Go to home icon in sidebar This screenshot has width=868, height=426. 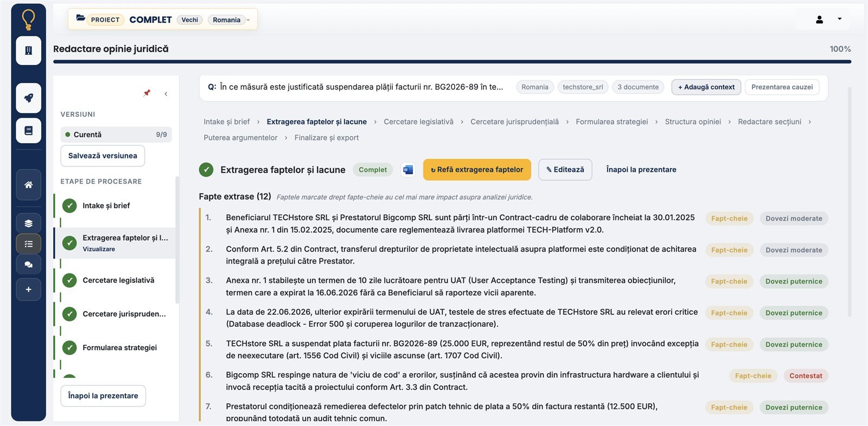pos(29,185)
